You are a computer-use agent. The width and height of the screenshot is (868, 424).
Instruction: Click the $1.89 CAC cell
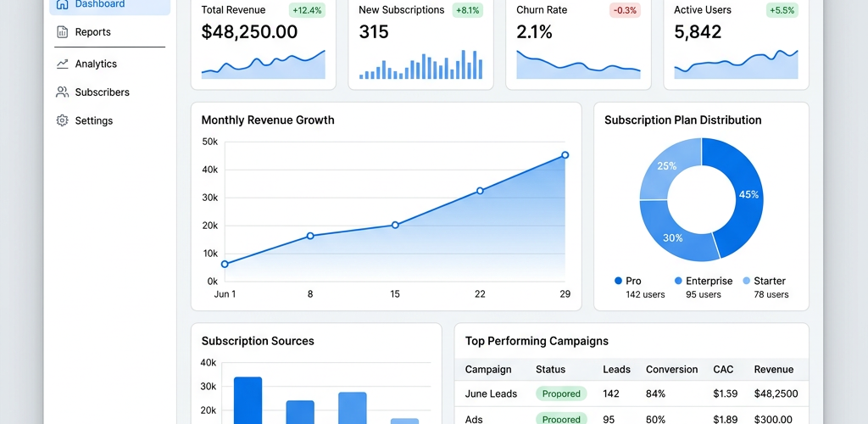click(726, 419)
